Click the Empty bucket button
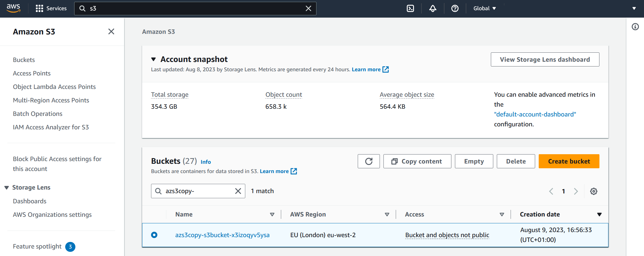Image resolution: width=644 pixels, height=256 pixels. pos(474,161)
